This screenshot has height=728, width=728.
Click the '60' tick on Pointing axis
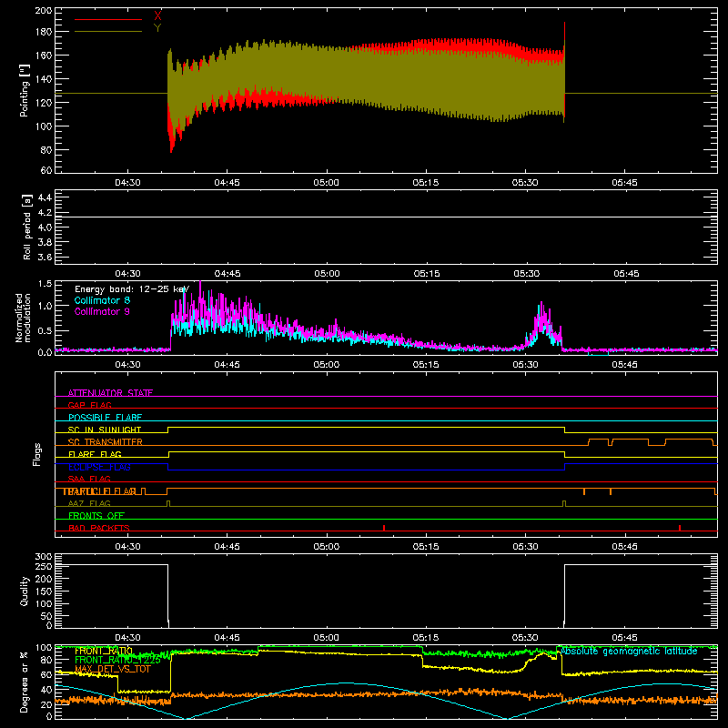(x=46, y=170)
